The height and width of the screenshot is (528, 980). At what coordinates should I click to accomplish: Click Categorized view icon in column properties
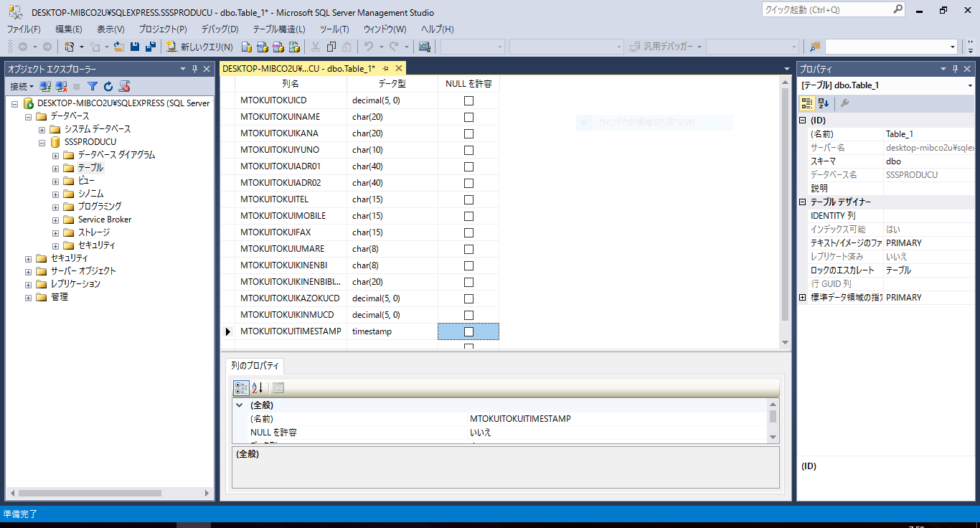[242, 388]
